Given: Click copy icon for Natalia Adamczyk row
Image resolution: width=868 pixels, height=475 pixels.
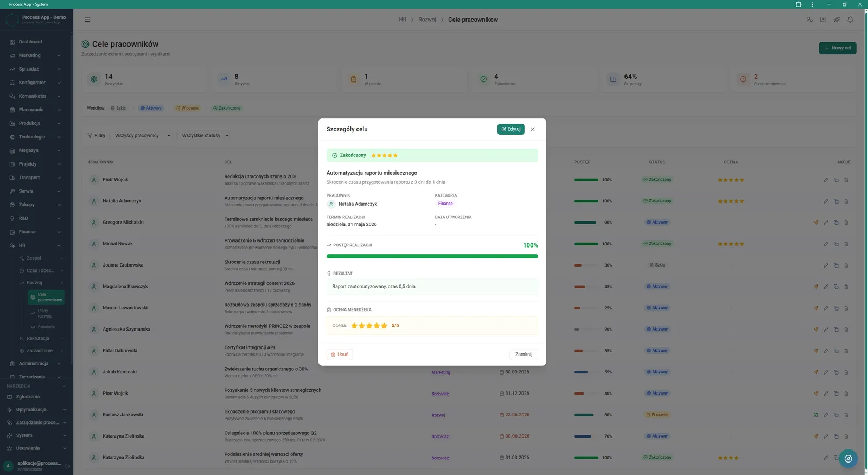Looking at the screenshot, I should click(836, 201).
